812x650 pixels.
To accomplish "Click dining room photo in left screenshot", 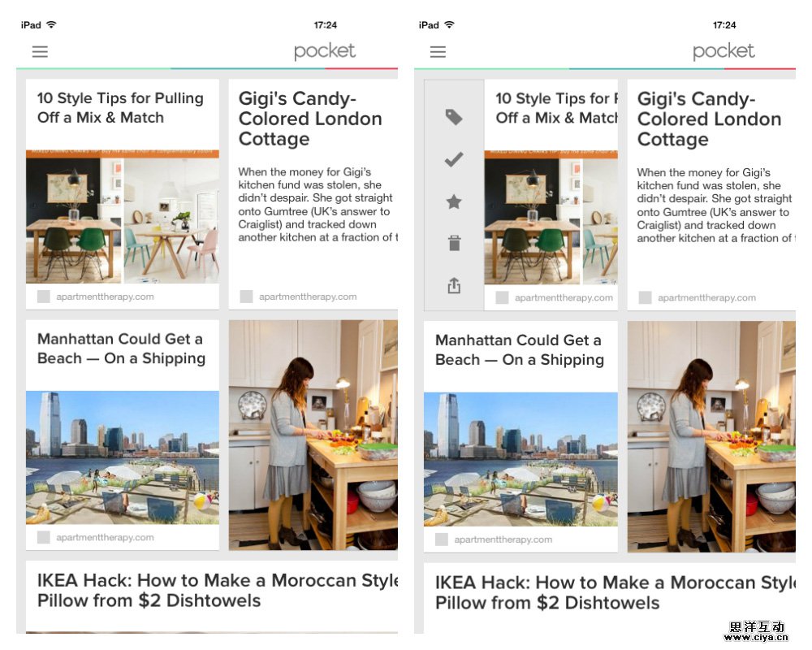I will click(123, 217).
